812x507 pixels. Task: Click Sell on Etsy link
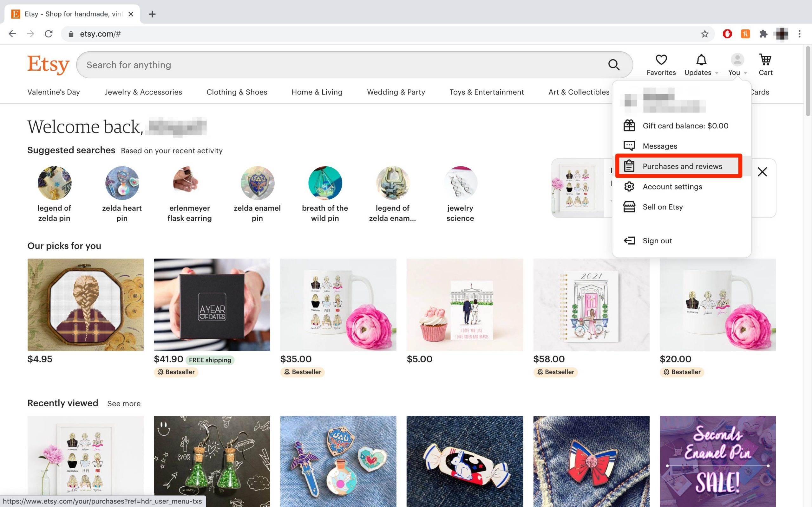click(663, 207)
